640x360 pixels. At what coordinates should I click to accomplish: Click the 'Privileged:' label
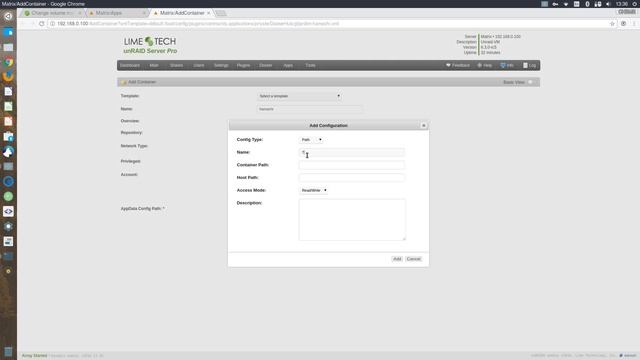click(131, 161)
